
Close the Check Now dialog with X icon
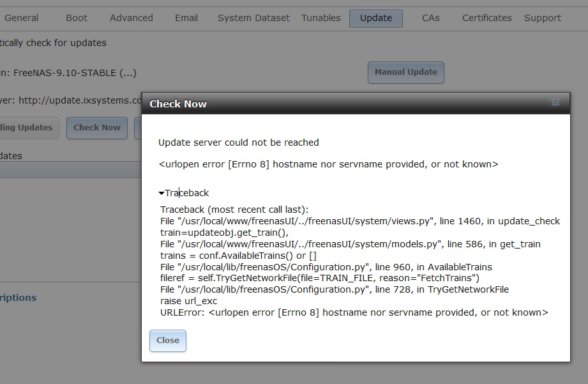click(555, 102)
